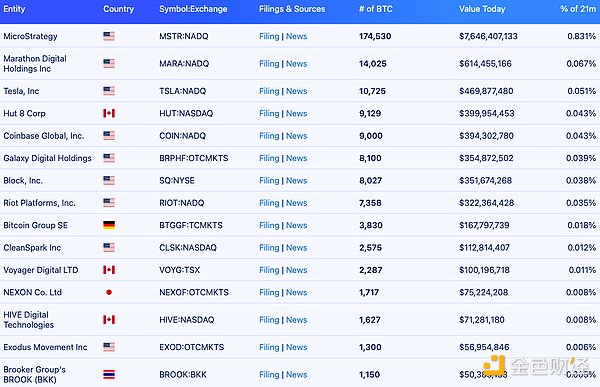This screenshot has height=387, width=600.
Task: Click the US flag icon for MicroStrategy
Action: pos(109,36)
